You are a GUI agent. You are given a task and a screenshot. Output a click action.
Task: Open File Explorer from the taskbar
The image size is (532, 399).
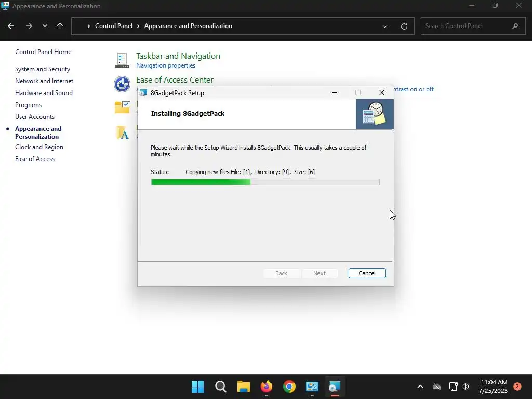pyautogui.click(x=243, y=387)
